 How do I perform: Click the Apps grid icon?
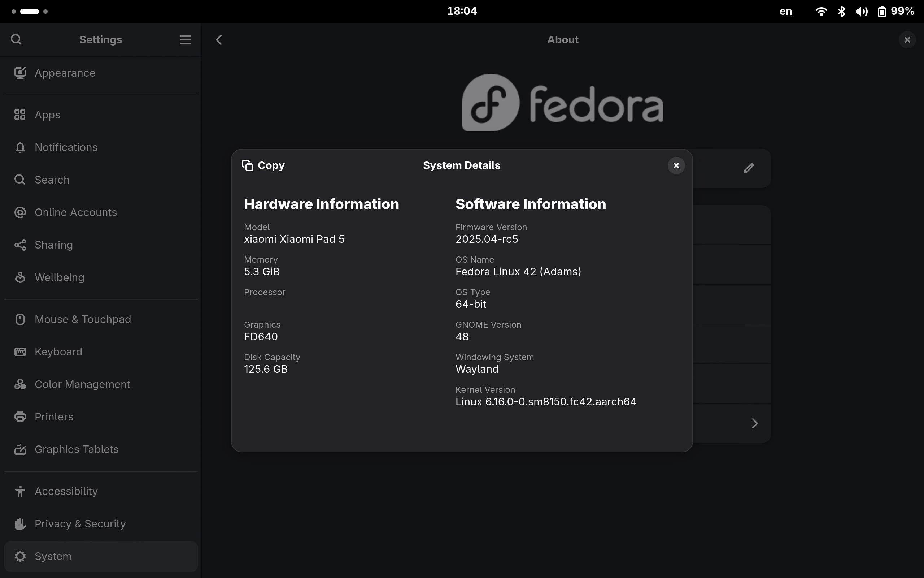[x=20, y=115]
